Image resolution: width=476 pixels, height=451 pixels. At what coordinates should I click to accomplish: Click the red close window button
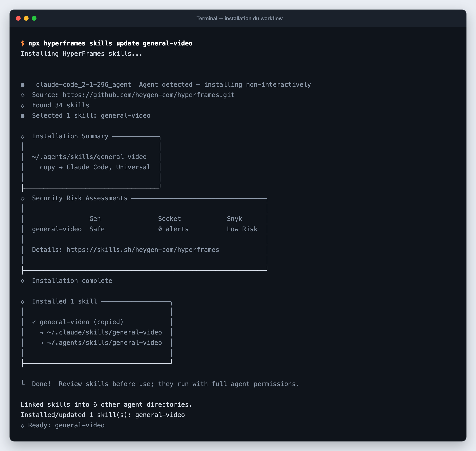tap(18, 18)
